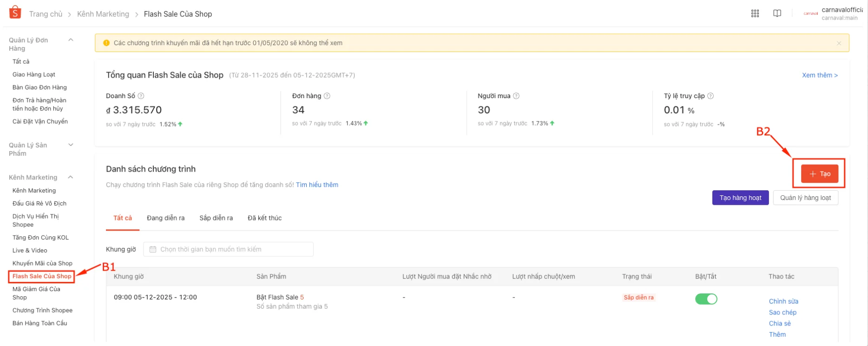Click the Tạo hàng loạt button

tap(740, 198)
